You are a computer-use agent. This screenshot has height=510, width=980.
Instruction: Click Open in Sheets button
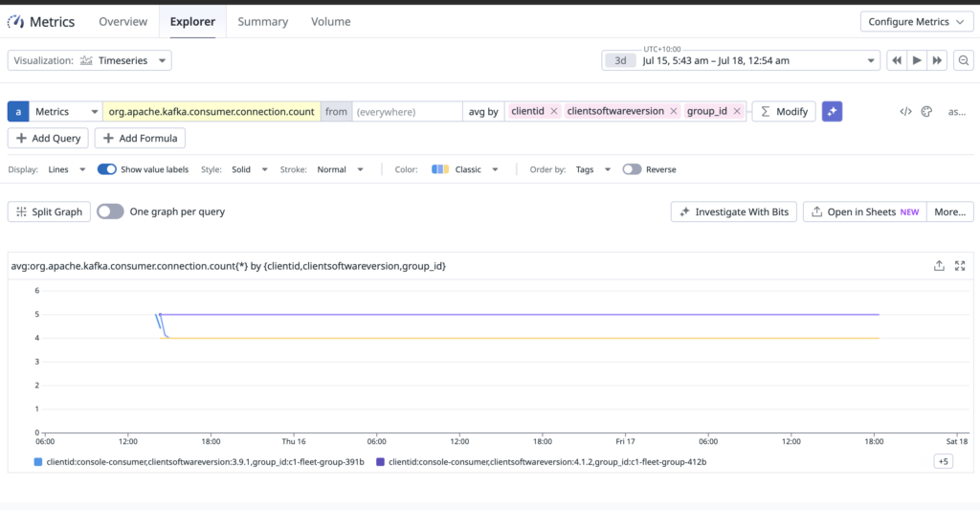(x=865, y=211)
